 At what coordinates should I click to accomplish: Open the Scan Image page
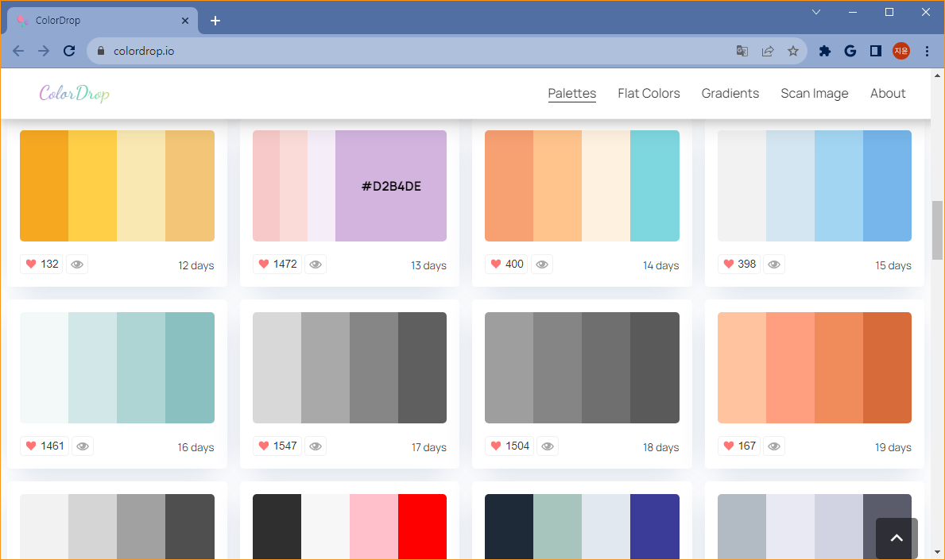click(814, 94)
